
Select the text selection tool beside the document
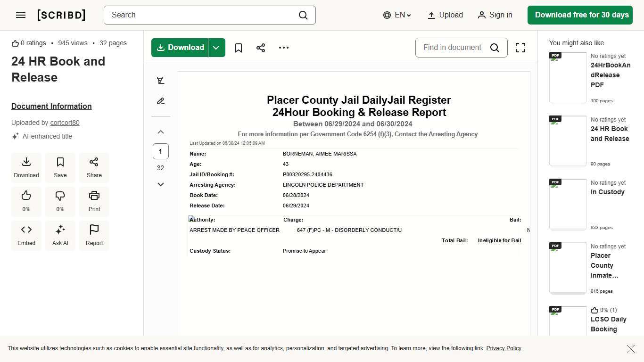tap(161, 80)
